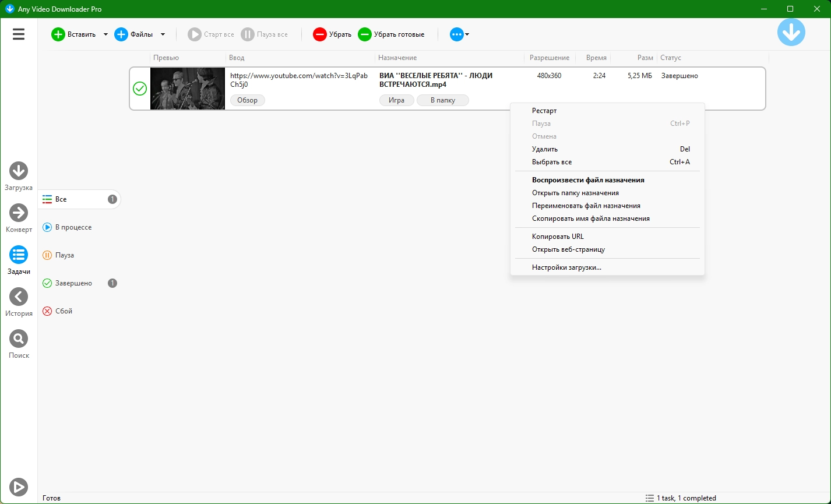Viewport: 831px width, 504px height.
Task: Click the YouTube URL text in task
Action: tap(299, 80)
